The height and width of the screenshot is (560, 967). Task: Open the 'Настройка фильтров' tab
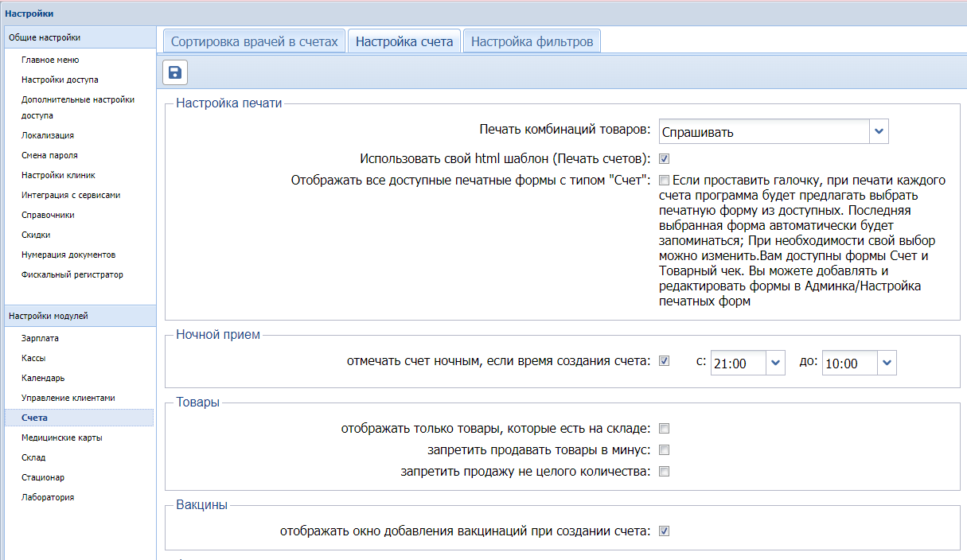point(532,41)
